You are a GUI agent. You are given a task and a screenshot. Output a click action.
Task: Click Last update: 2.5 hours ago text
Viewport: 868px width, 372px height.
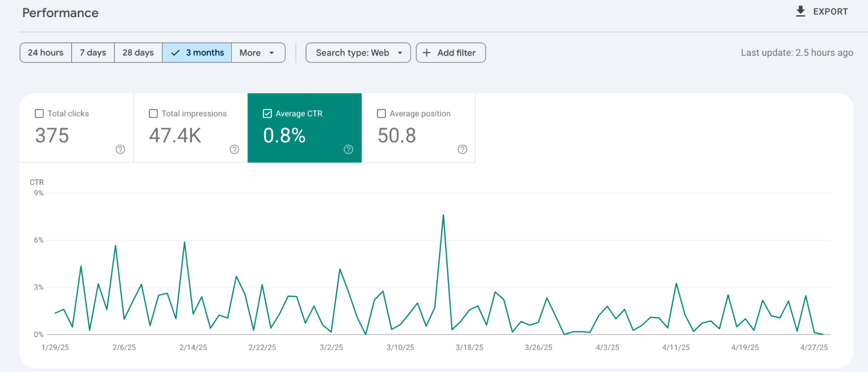[x=797, y=53]
